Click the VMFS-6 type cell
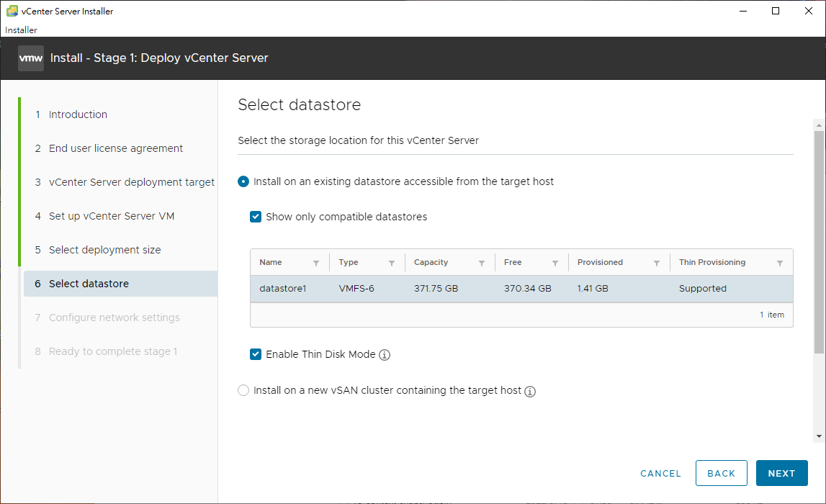The image size is (826, 504). pos(356,289)
